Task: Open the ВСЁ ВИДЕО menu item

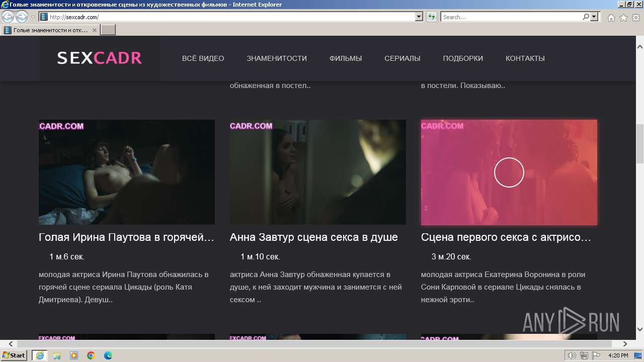Action: tap(203, 58)
